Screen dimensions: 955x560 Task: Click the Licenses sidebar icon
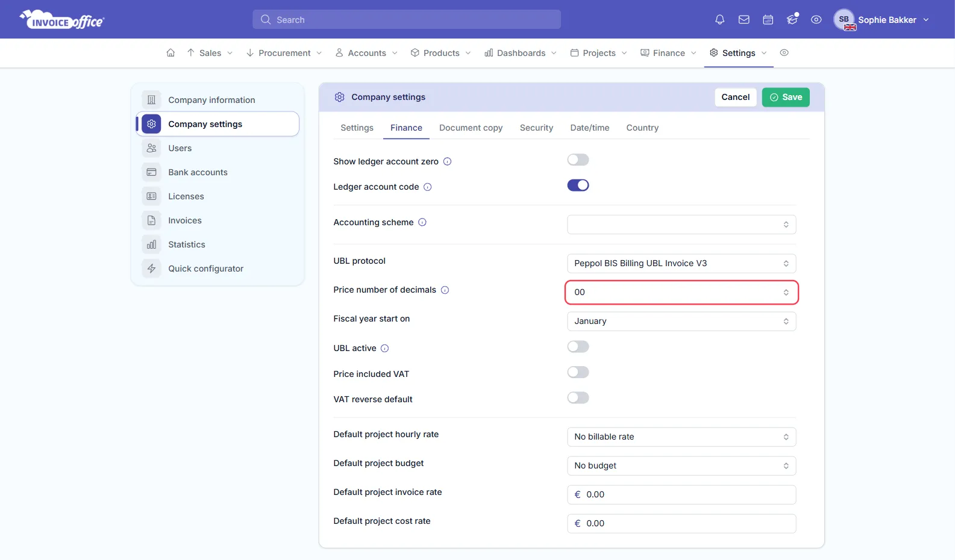coord(152,196)
